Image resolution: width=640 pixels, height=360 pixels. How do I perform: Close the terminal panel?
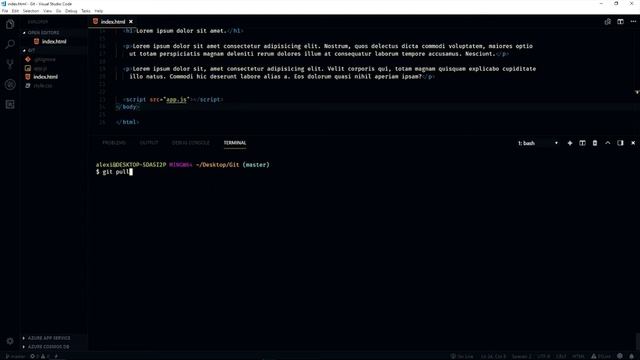[x=633, y=143]
